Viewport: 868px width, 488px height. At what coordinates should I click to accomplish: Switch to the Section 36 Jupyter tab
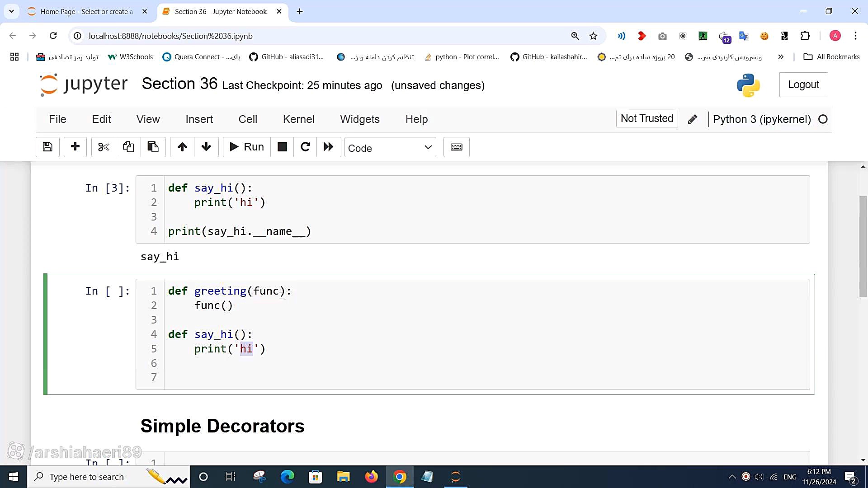(x=221, y=11)
